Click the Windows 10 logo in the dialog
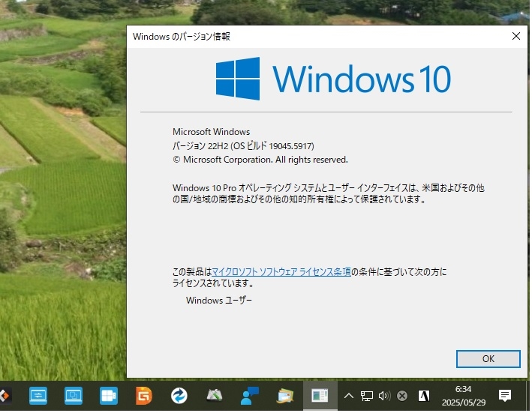Image resolution: width=532 pixels, height=413 pixels. pyautogui.click(x=335, y=79)
